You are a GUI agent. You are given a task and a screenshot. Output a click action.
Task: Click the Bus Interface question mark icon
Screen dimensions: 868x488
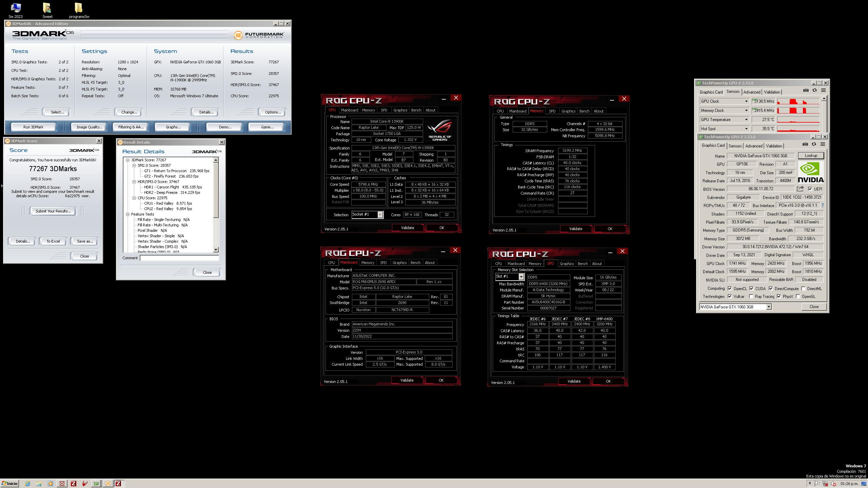coord(823,205)
